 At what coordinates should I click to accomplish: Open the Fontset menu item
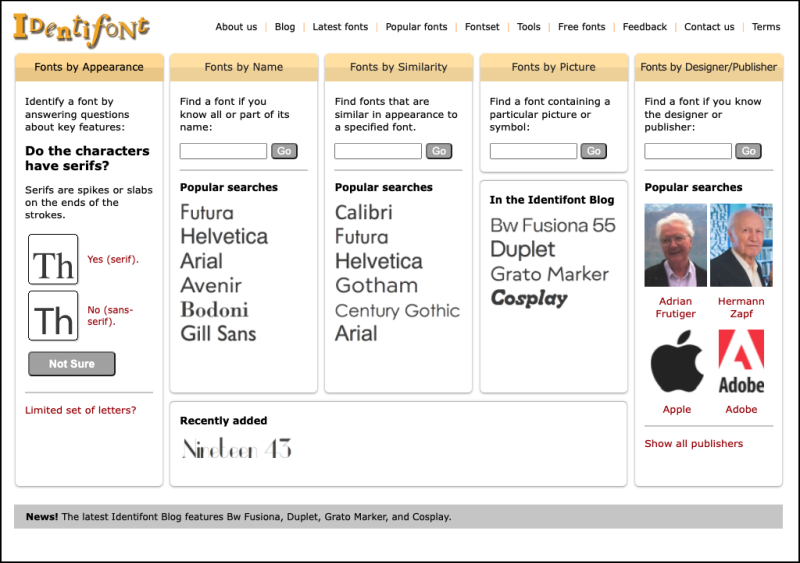(482, 27)
